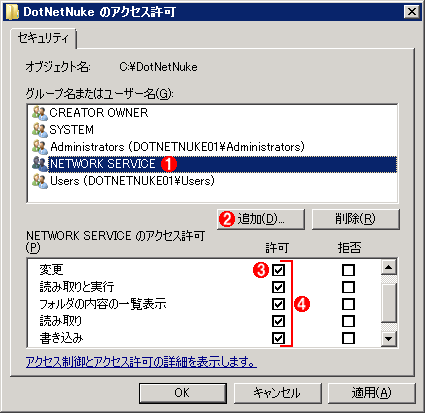Click the 追加(D)... button
The width and height of the screenshot is (425, 413).
point(261,219)
